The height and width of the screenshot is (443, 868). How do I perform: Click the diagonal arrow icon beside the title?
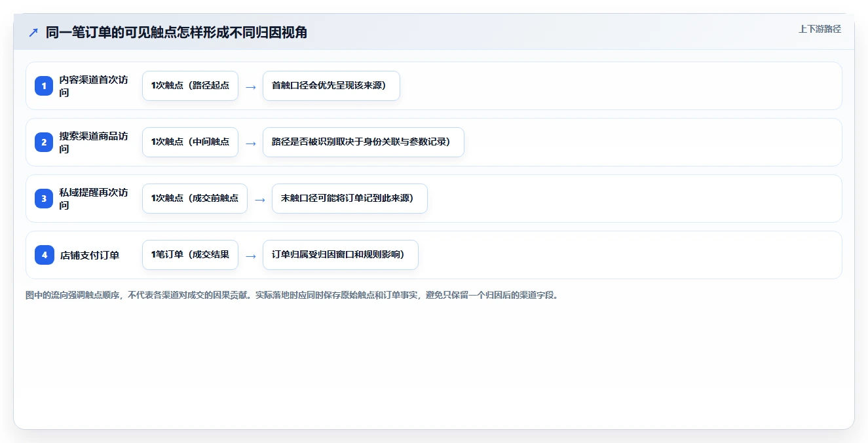[x=33, y=32]
